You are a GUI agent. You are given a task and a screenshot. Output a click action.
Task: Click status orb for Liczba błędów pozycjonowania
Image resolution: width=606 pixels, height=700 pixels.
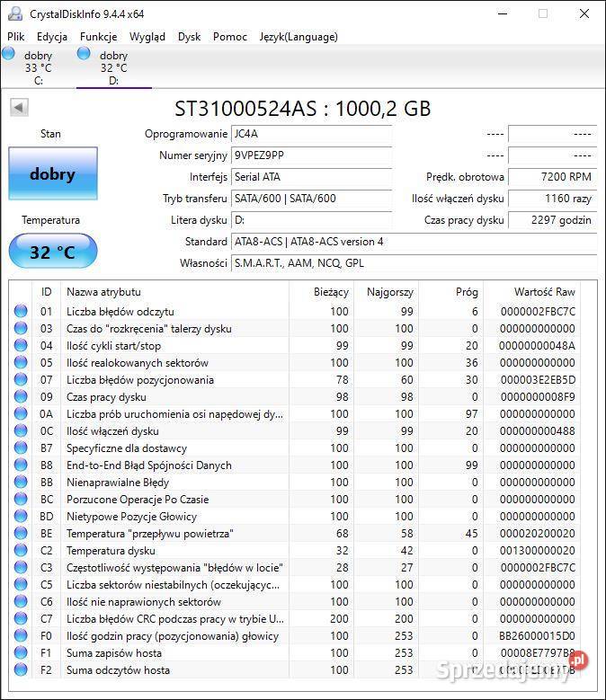click(21, 379)
